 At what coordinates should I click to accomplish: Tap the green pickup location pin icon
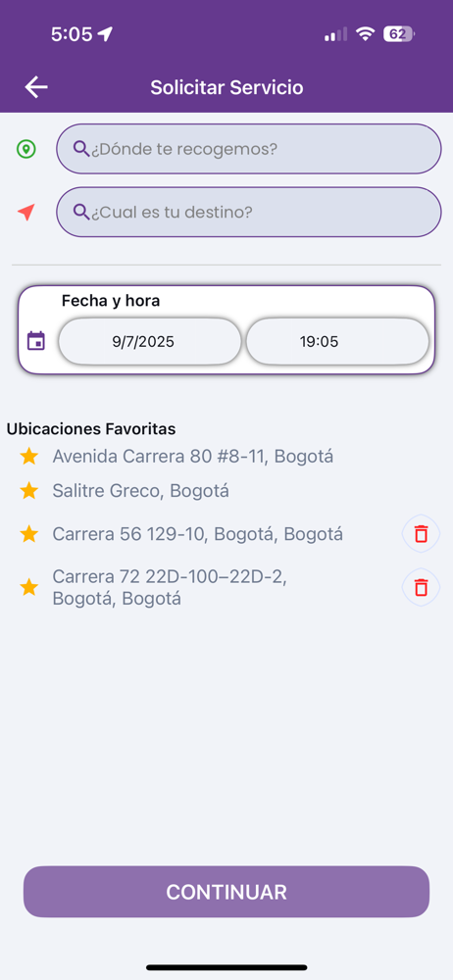pyautogui.click(x=25, y=149)
